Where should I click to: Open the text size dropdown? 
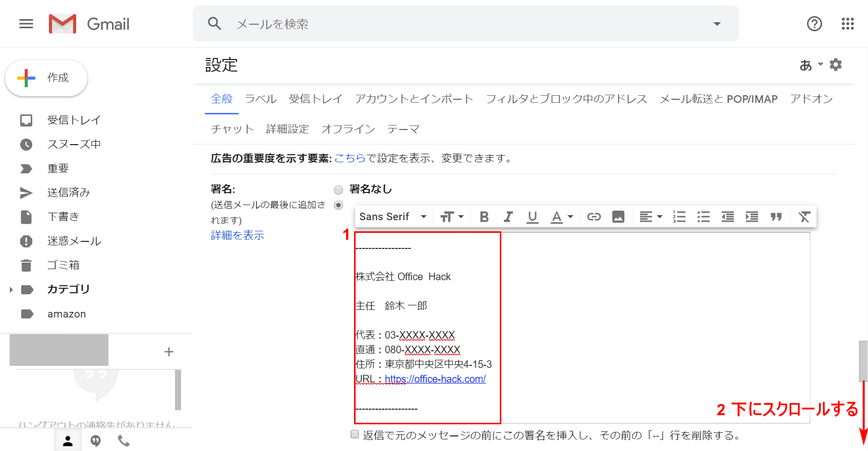[x=452, y=217]
